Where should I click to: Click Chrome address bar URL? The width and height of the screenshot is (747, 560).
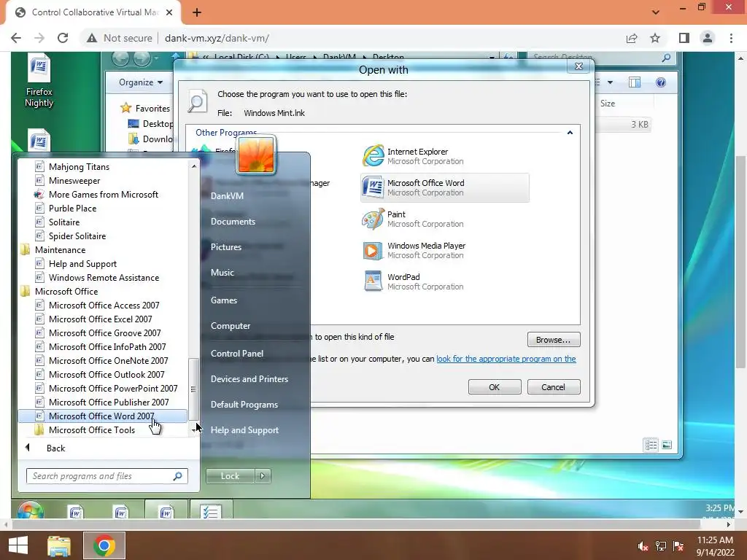[217, 38]
